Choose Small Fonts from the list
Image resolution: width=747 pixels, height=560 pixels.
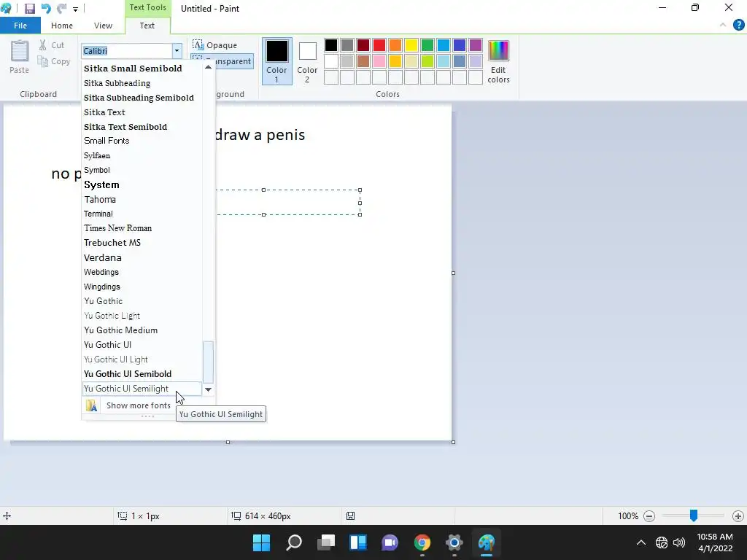point(142,141)
